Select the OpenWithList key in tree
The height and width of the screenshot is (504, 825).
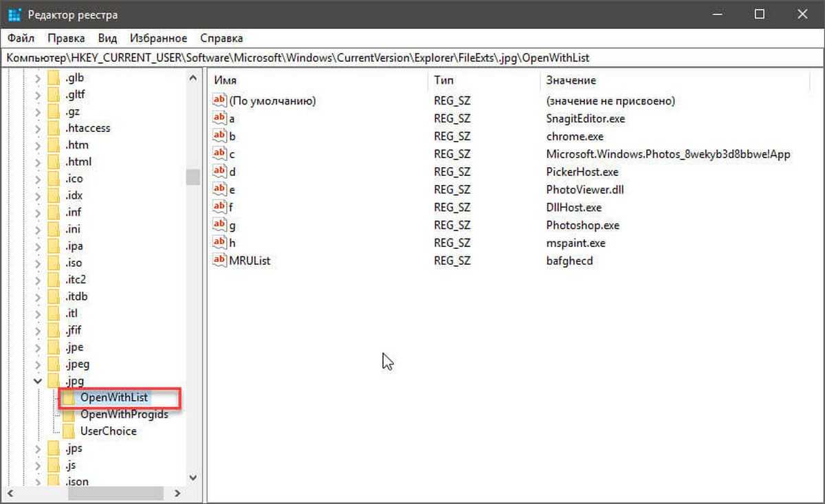tap(113, 397)
